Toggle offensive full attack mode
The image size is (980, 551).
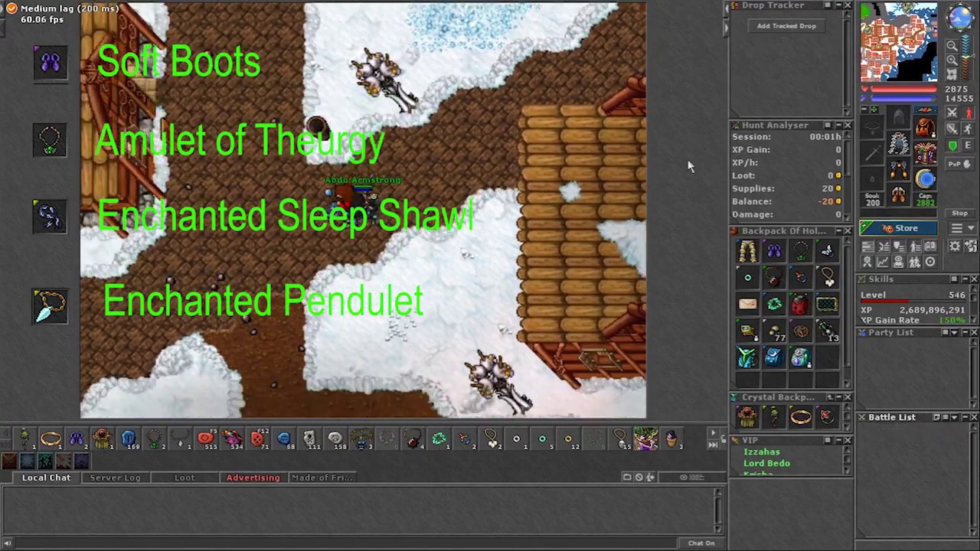951,112
